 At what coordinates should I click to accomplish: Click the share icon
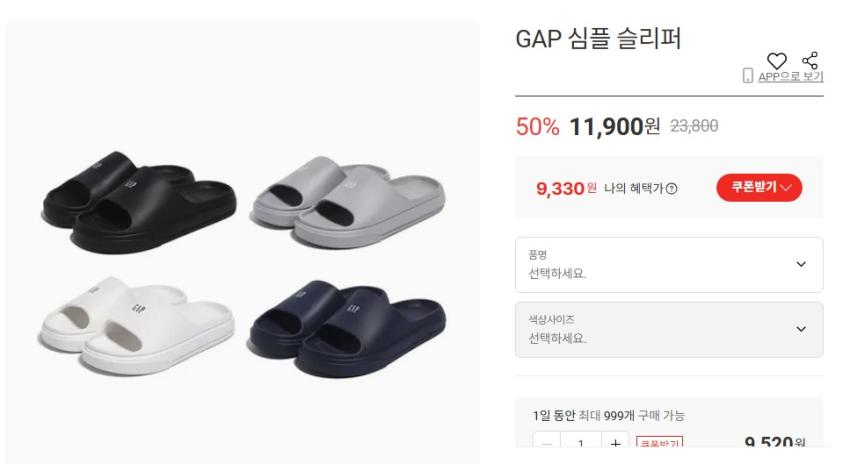tap(810, 60)
